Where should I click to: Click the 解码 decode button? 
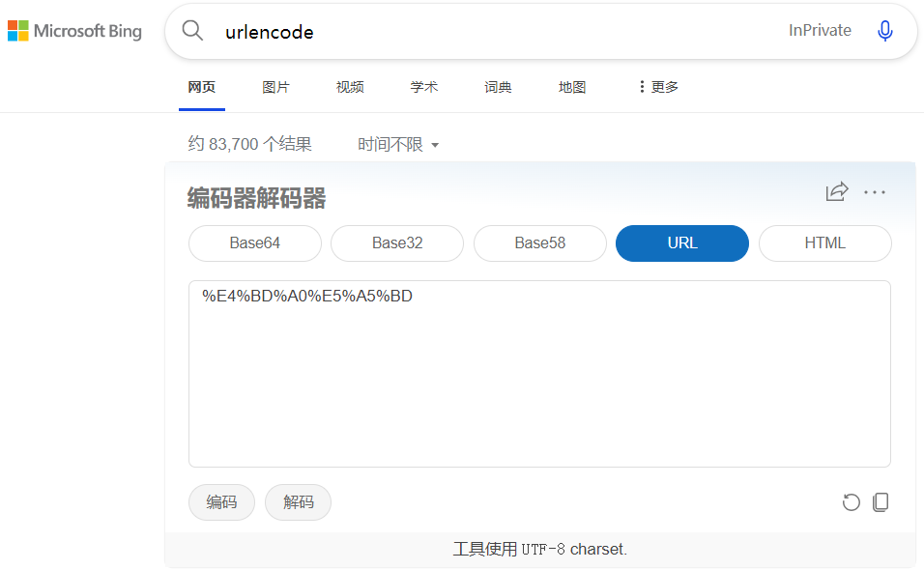click(298, 502)
